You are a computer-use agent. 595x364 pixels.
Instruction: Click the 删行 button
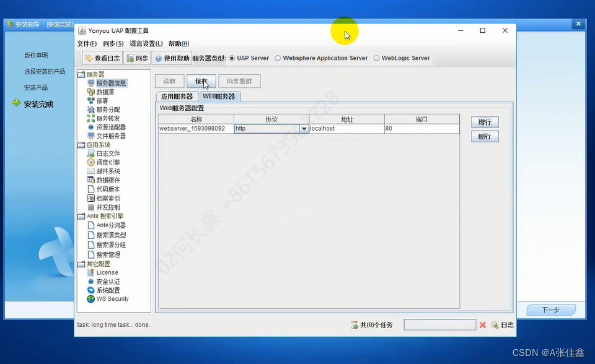point(485,136)
